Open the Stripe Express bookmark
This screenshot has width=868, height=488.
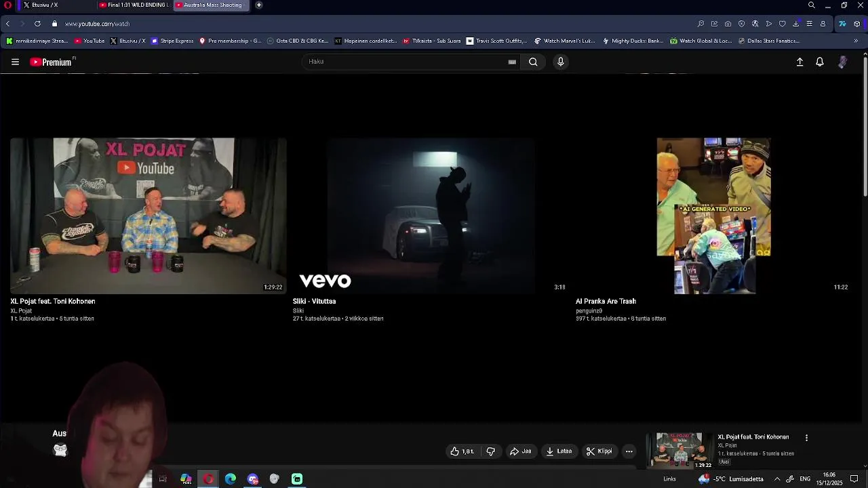click(172, 41)
